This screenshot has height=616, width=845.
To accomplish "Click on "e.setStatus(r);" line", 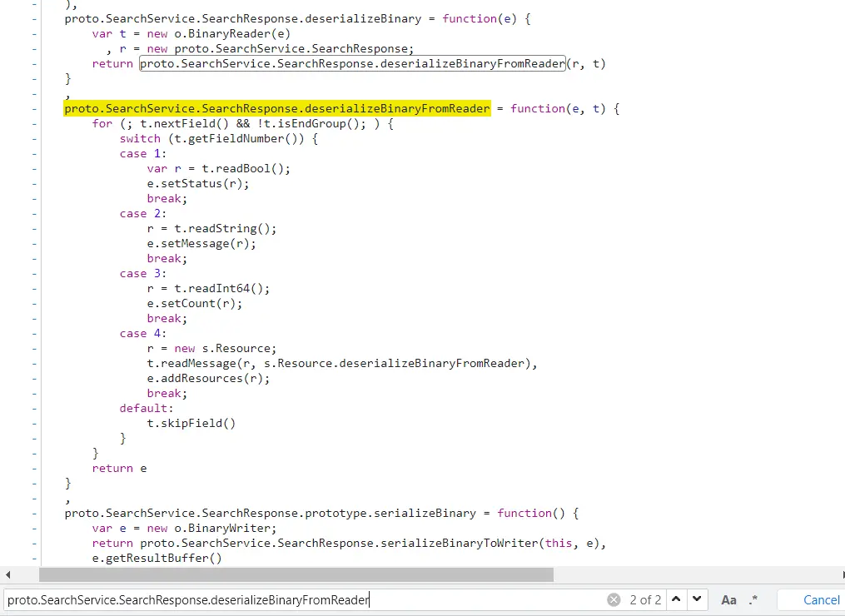I will pyautogui.click(x=198, y=184).
